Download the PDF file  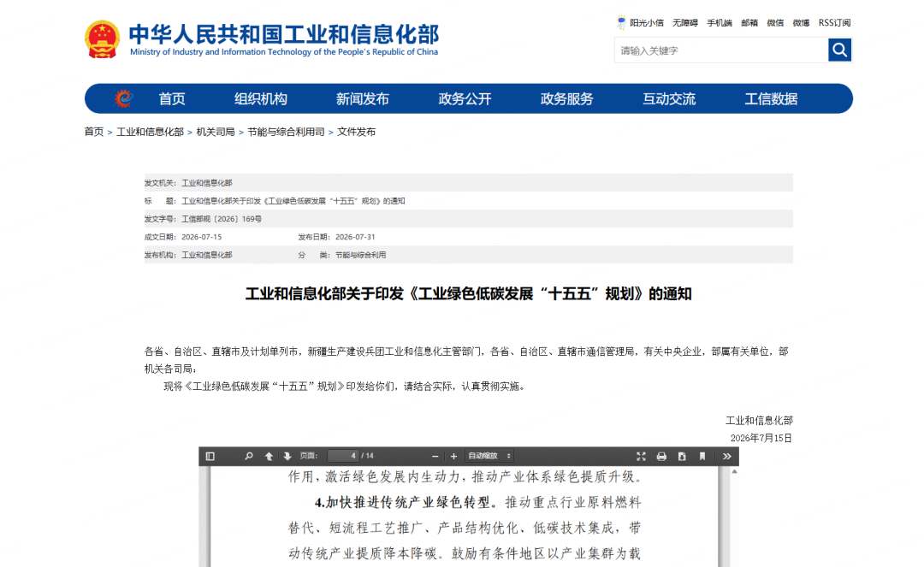coord(682,457)
